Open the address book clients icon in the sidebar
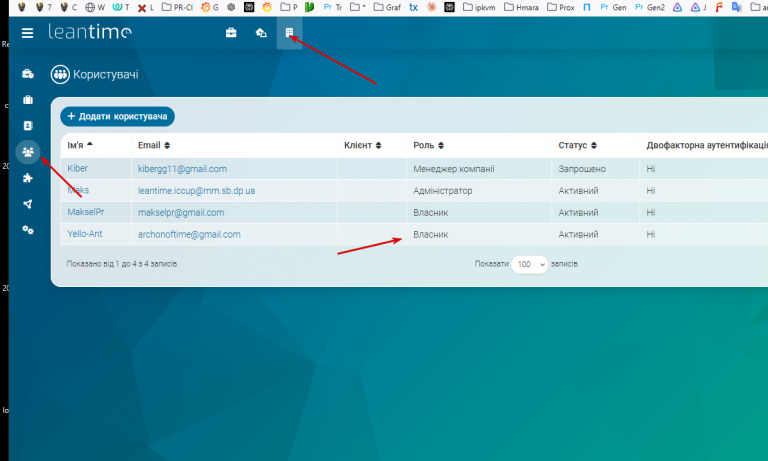 pos(28,126)
